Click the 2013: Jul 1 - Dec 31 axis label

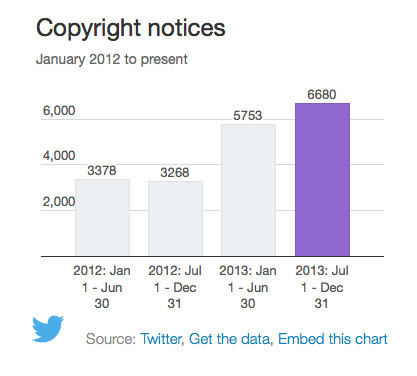pyautogui.click(x=322, y=287)
